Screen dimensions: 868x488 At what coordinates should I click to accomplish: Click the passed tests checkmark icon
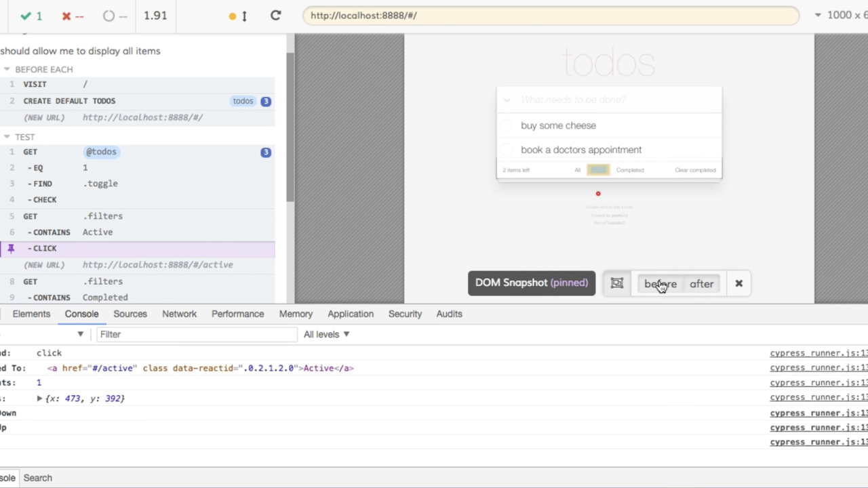[x=26, y=16]
